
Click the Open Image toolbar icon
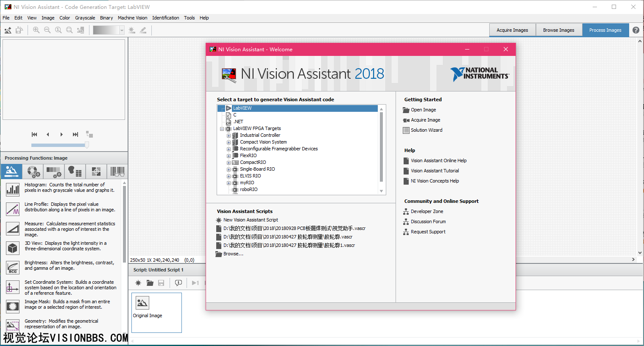[8, 30]
